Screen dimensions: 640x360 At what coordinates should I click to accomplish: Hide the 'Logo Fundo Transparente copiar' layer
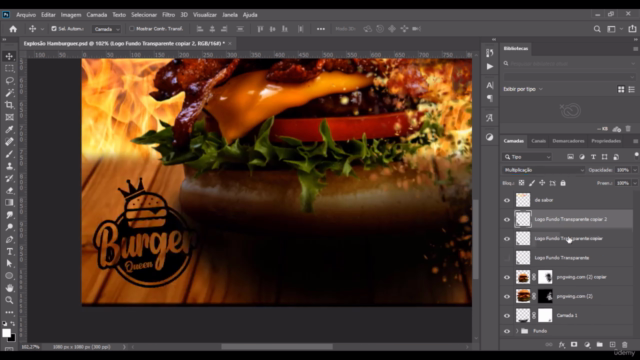pos(507,239)
